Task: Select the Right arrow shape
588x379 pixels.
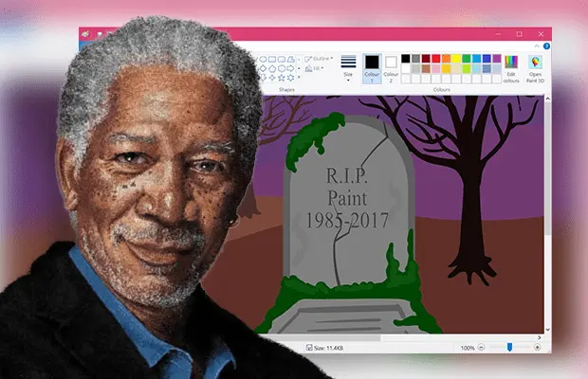Action: pyautogui.click(x=290, y=68)
